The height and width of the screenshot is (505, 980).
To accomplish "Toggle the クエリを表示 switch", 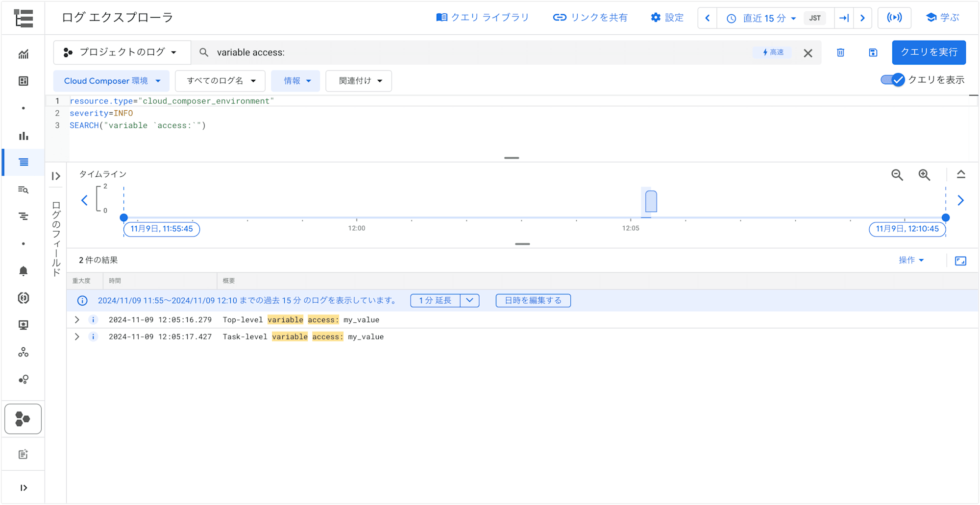I will (x=892, y=80).
